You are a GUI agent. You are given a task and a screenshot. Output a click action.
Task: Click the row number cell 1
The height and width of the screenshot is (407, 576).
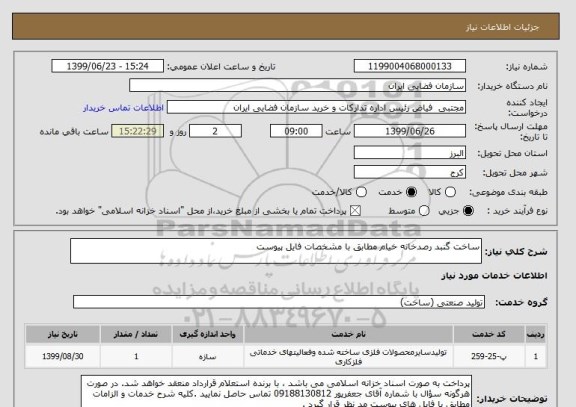(x=536, y=356)
